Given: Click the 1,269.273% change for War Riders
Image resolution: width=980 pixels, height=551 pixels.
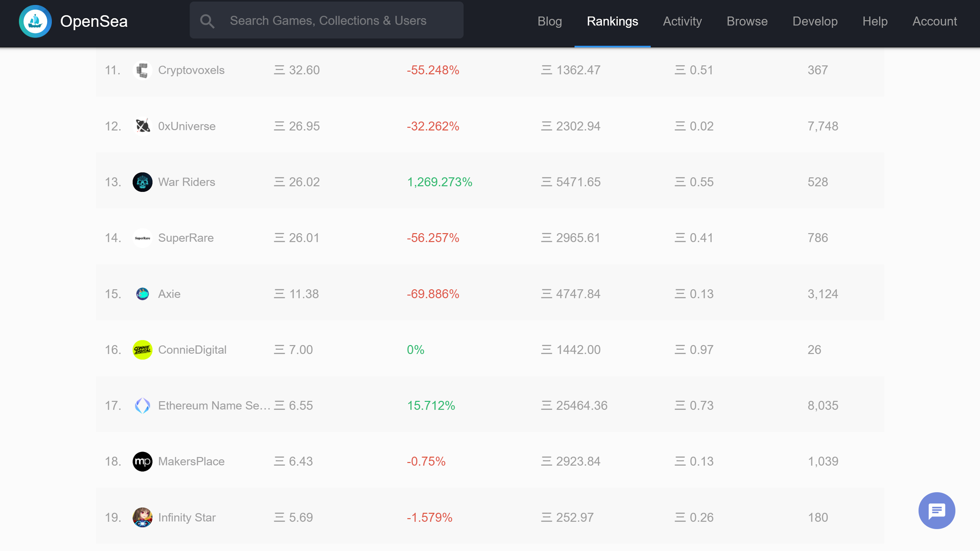Looking at the screenshot, I should (440, 182).
